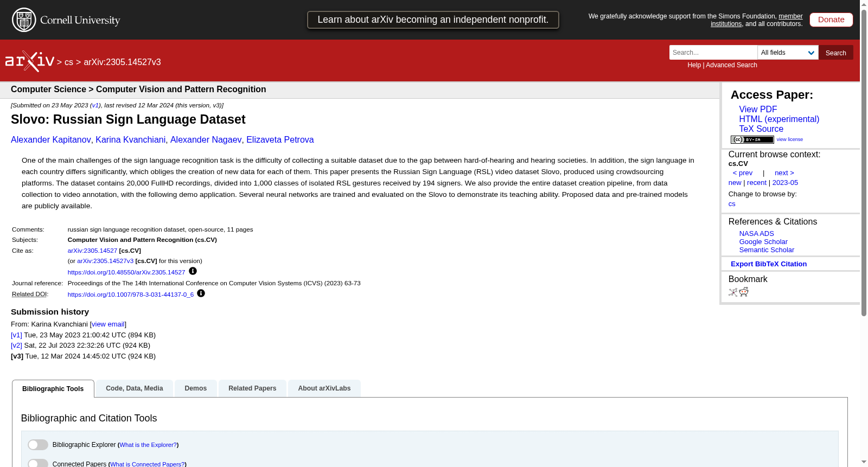Open the All fields search dropdown
Image resolution: width=868 pixels, height=467 pixels.
tap(788, 53)
